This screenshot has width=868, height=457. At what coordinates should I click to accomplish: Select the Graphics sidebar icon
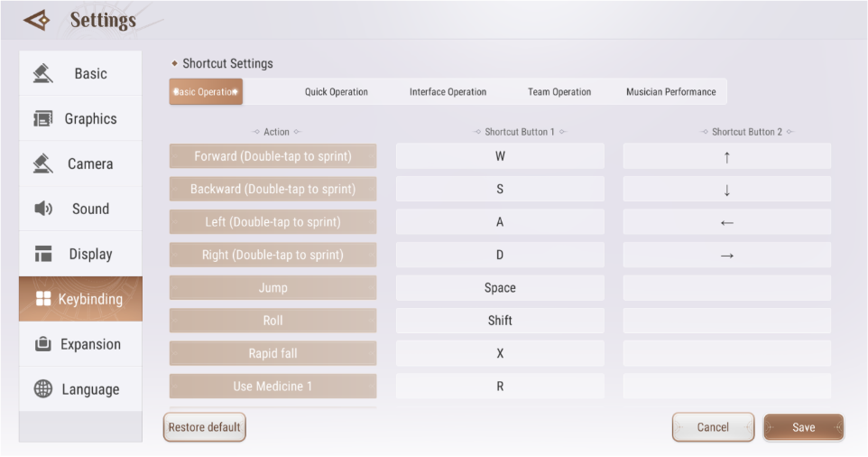click(x=42, y=118)
